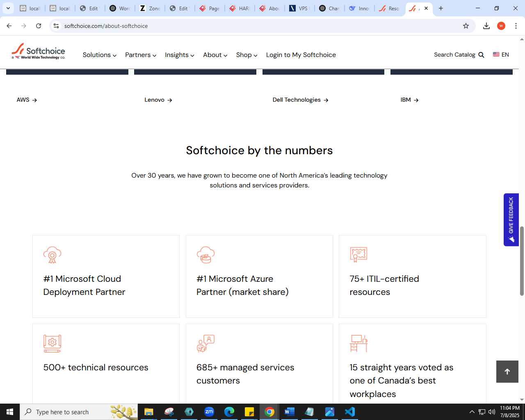Click the Canada's best workplaces desk icon
This screenshot has height=420, width=525.
[x=358, y=343]
